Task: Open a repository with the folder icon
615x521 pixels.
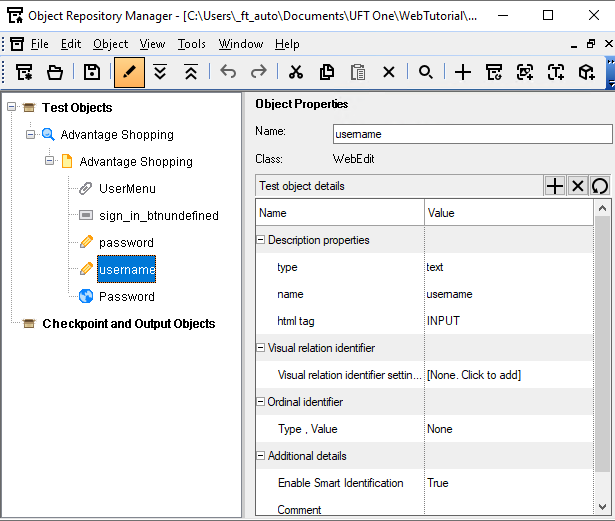Action: coord(55,72)
